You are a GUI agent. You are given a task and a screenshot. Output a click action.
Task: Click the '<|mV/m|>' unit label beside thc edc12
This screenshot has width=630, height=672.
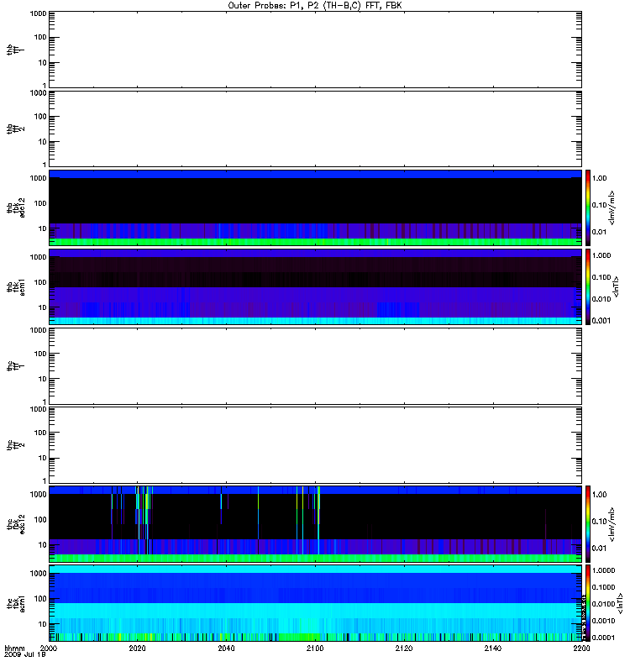tap(612, 523)
